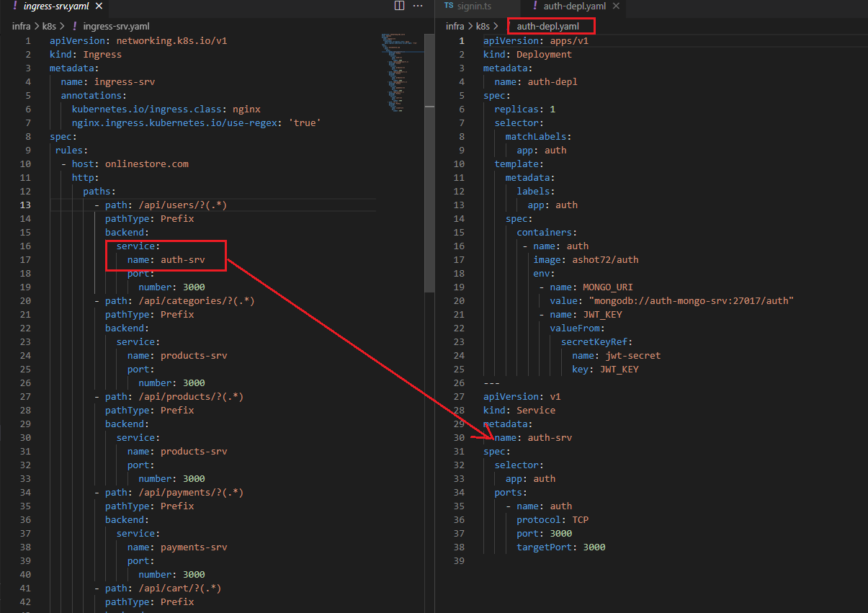Expand the k8s breadcrumb in left editor
Image resolution: width=868 pixels, height=613 pixels.
click(x=49, y=27)
